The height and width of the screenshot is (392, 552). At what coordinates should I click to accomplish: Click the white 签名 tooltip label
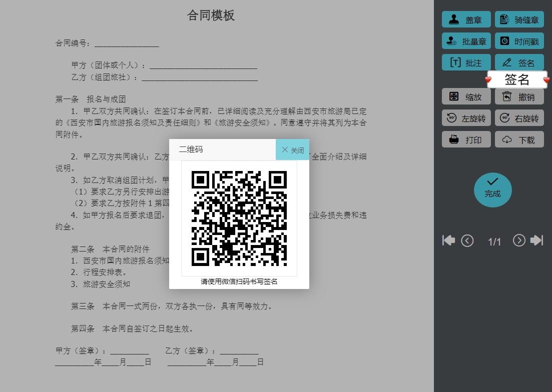tap(517, 79)
